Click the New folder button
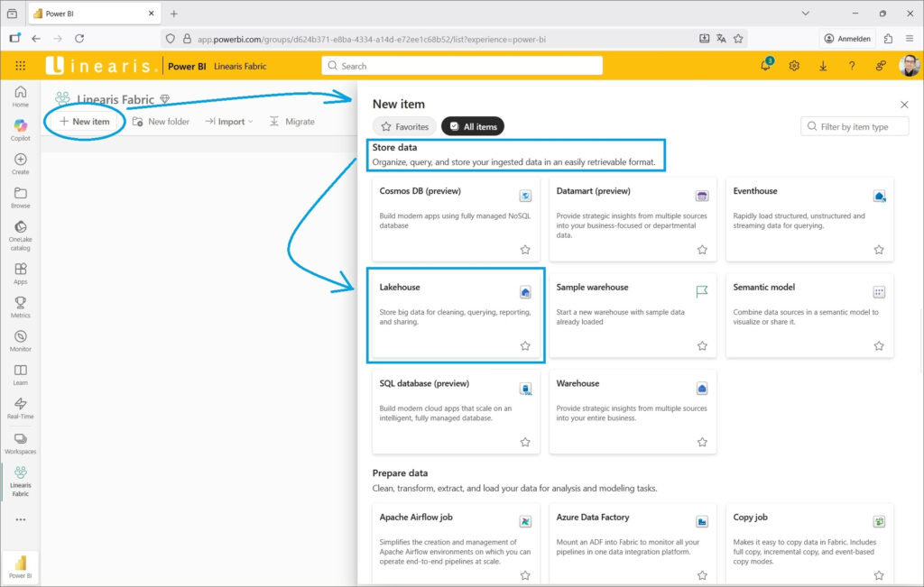924x587 pixels. 161,122
